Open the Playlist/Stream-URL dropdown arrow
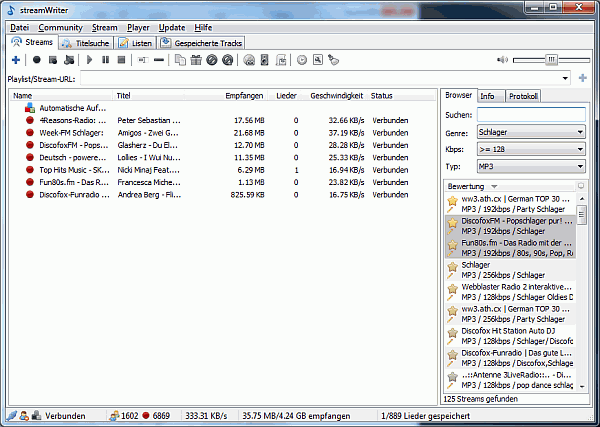This screenshot has height=427, width=600. tap(565, 78)
